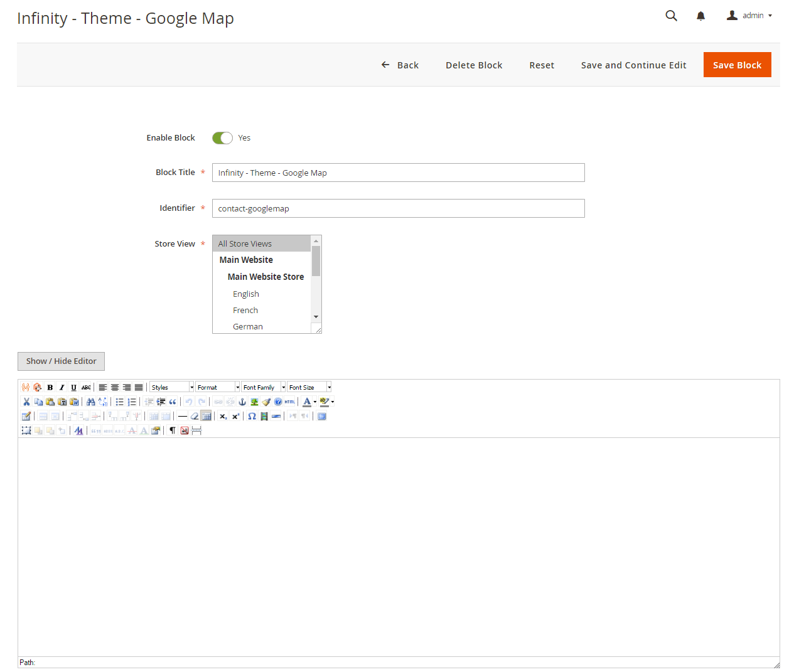The image size is (794, 672).
Task: Insert a horizontal rule line
Action: pos(183,416)
